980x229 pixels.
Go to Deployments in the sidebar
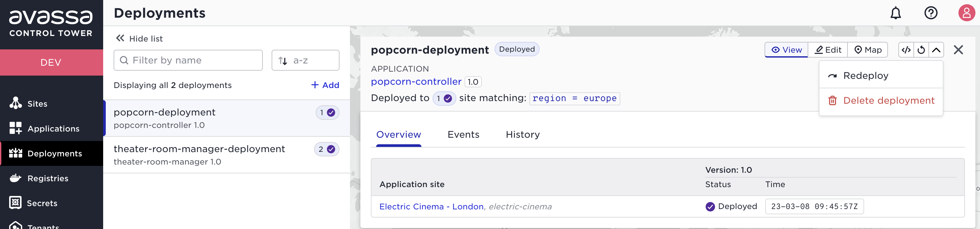[51, 153]
